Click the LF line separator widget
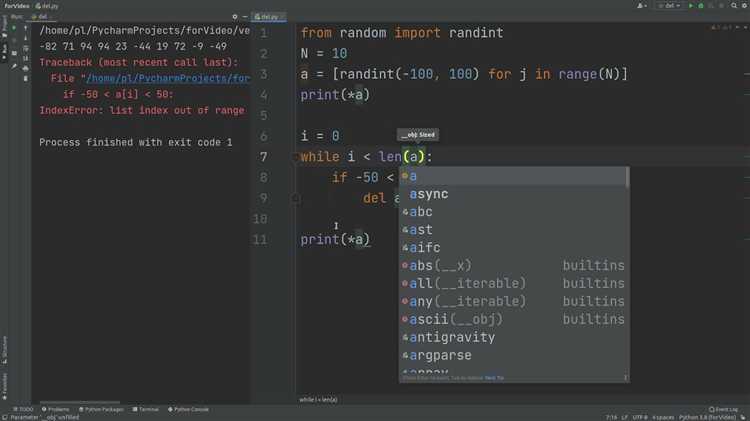The height and width of the screenshot is (421, 750). click(x=625, y=418)
